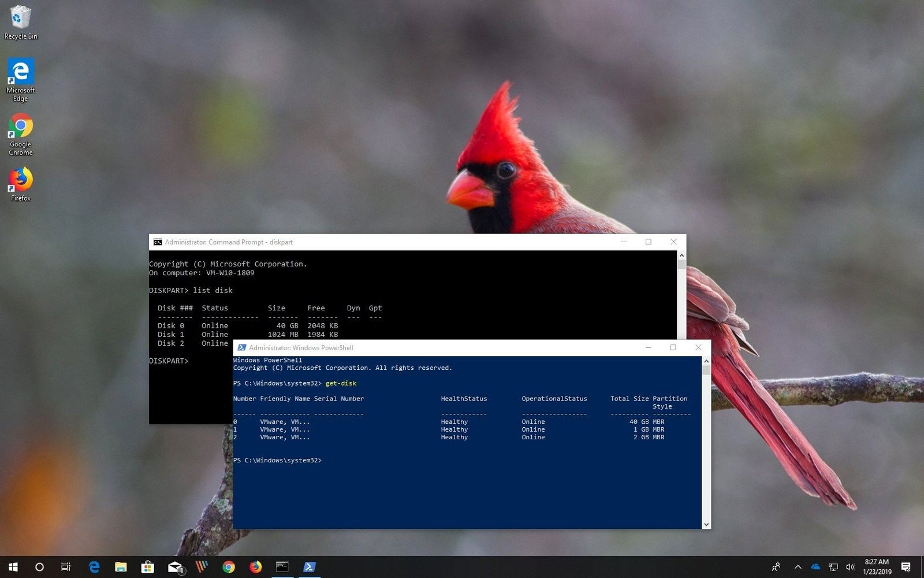This screenshot has width=924, height=578.
Task: Click the PowerShell window system menu icon
Action: pos(242,347)
